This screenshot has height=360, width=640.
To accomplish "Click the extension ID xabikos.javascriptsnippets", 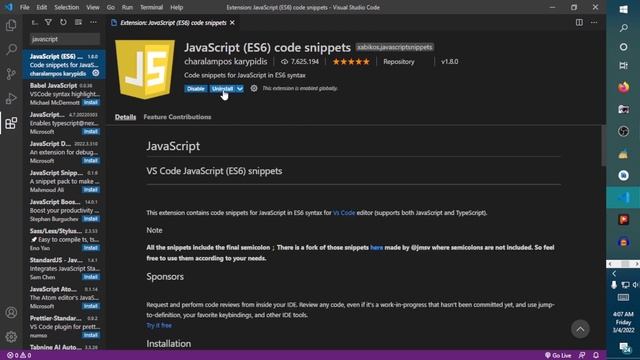I will pos(394,47).
